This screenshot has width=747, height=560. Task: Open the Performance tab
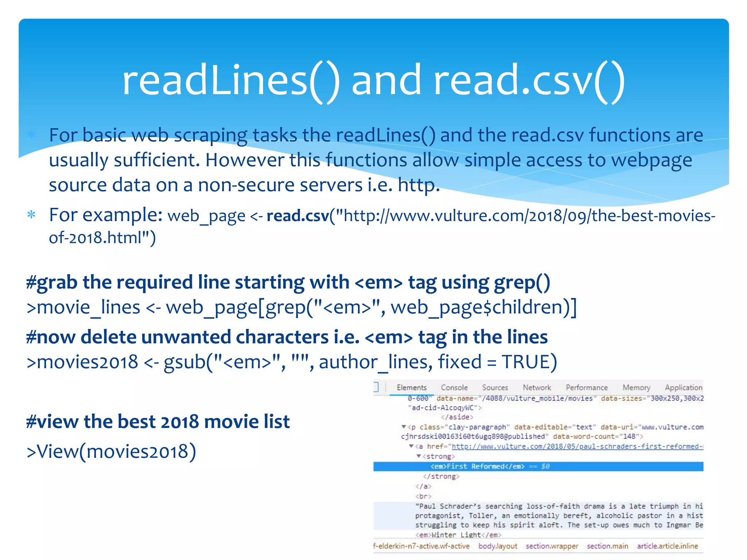click(587, 388)
